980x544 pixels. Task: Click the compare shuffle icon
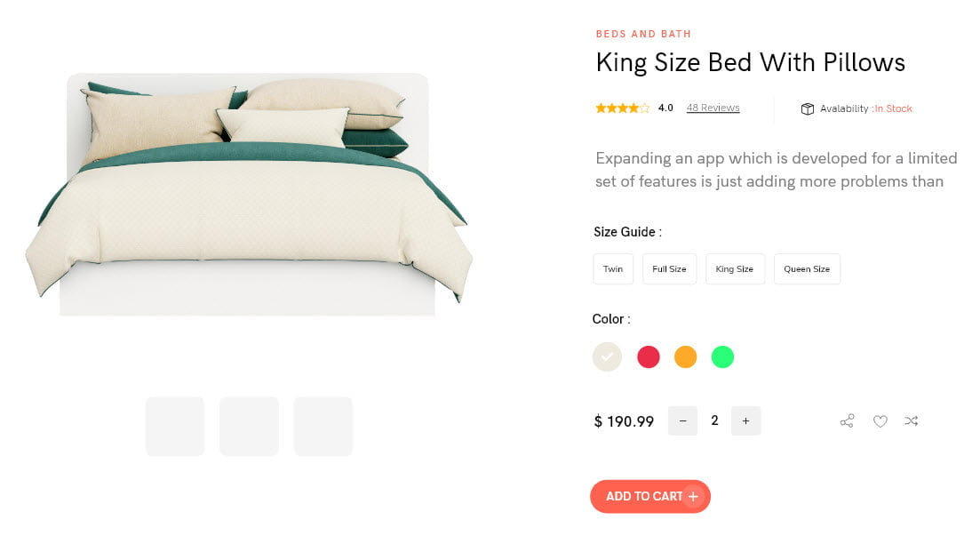tap(912, 421)
